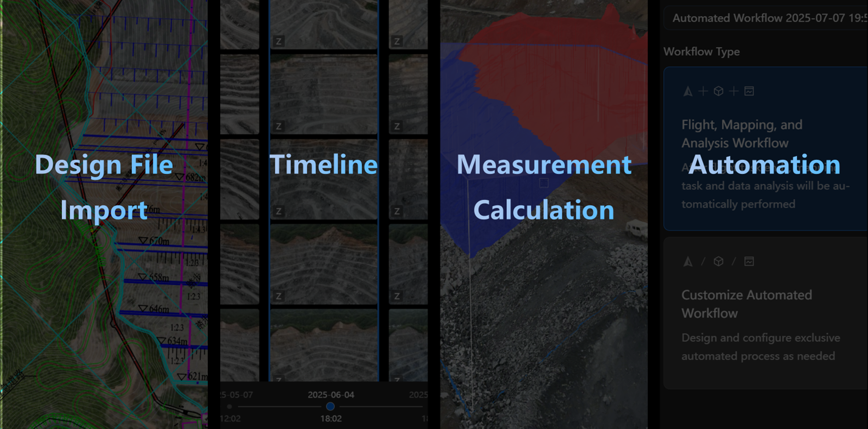Click the timeline slider handle above 18:02
The width and height of the screenshot is (868, 429).
330,407
